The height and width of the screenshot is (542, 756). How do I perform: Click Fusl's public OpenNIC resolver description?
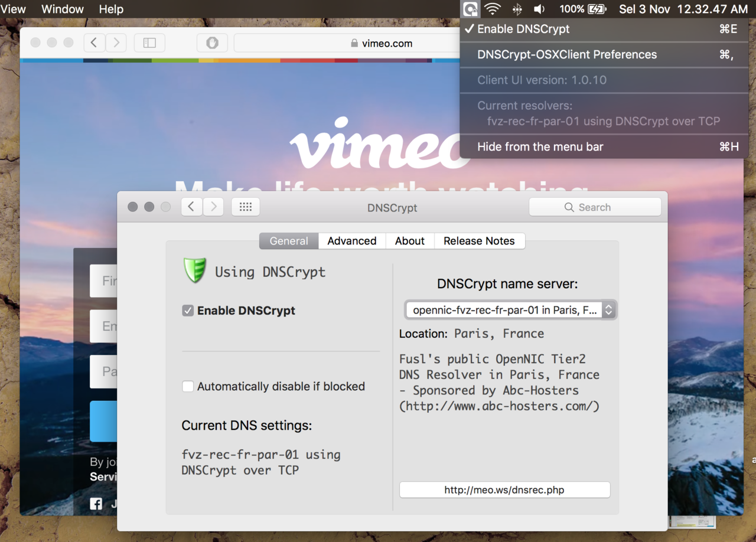[500, 383]
